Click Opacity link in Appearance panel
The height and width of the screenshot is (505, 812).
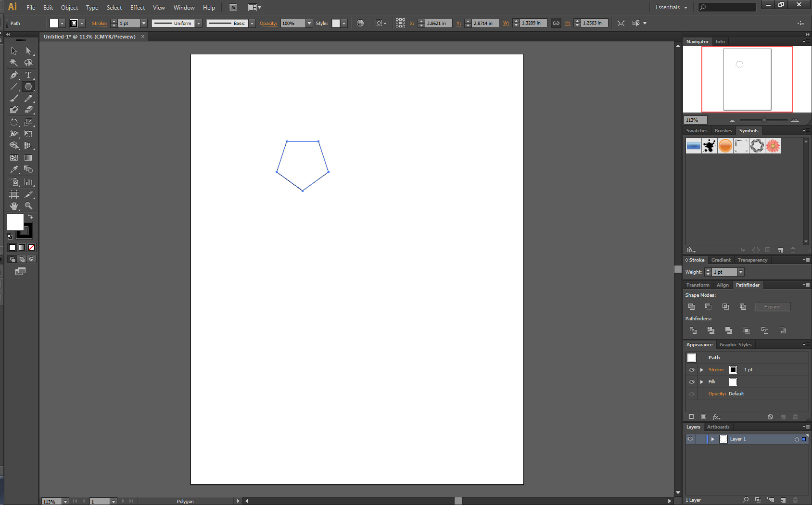(x=717, y=394)
